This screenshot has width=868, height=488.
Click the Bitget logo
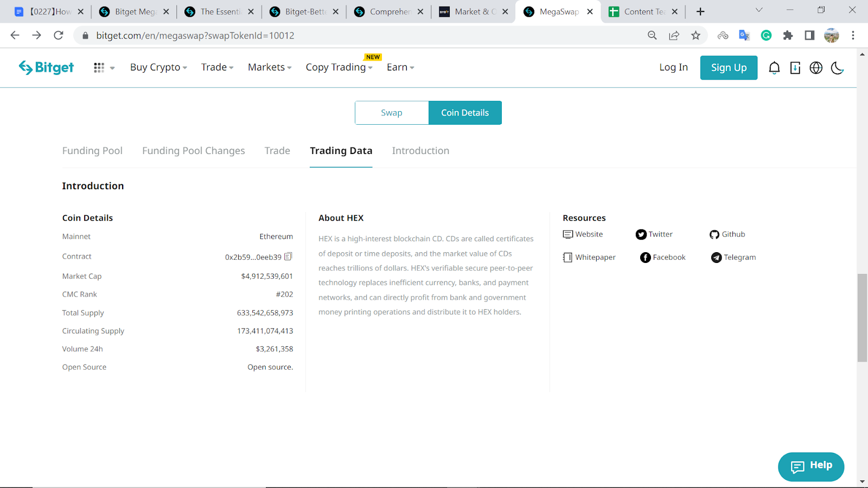point(46,67)
